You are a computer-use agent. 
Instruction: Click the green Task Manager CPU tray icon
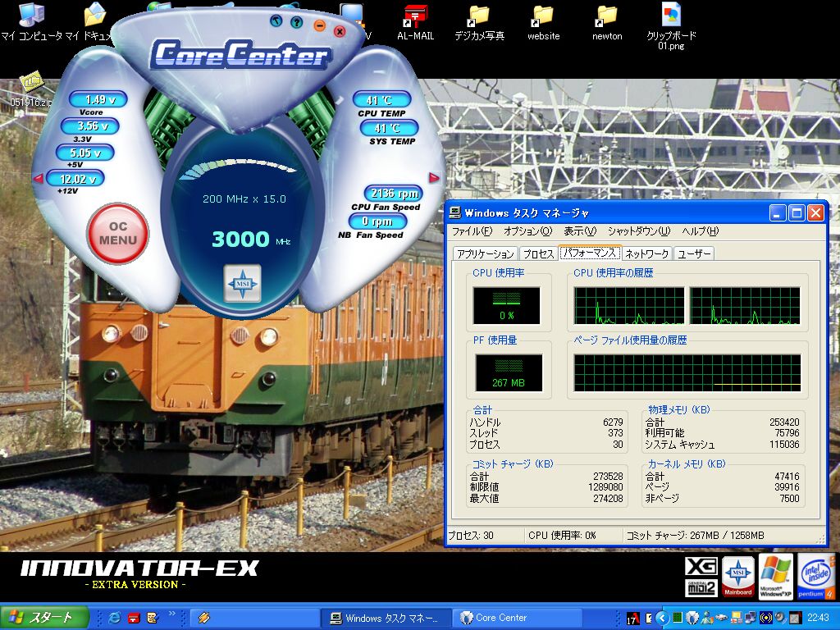tap(677, 619)
